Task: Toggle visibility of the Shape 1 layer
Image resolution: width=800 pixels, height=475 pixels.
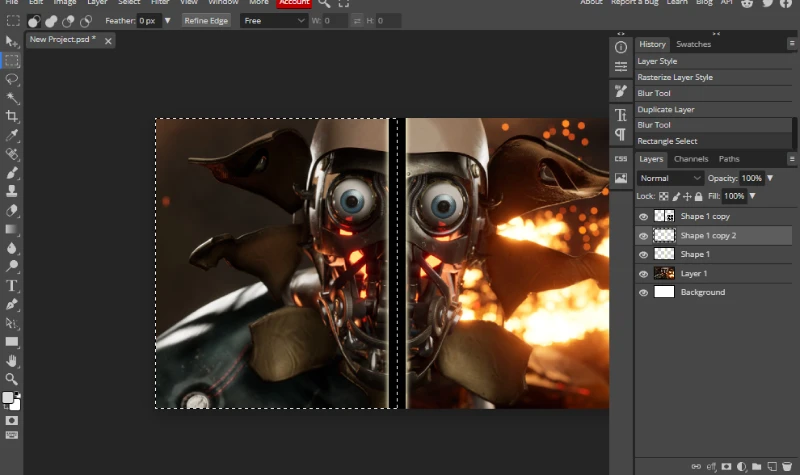Action: [643, 255]
